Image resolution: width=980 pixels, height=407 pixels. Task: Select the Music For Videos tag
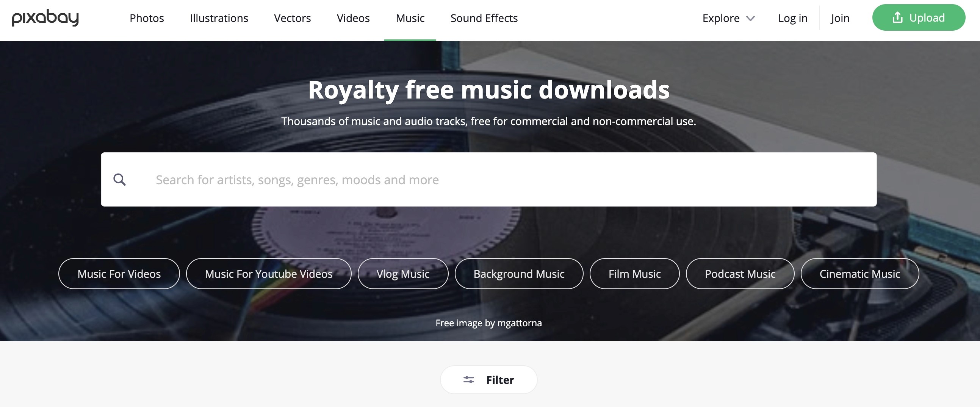[x=119, y=274]
